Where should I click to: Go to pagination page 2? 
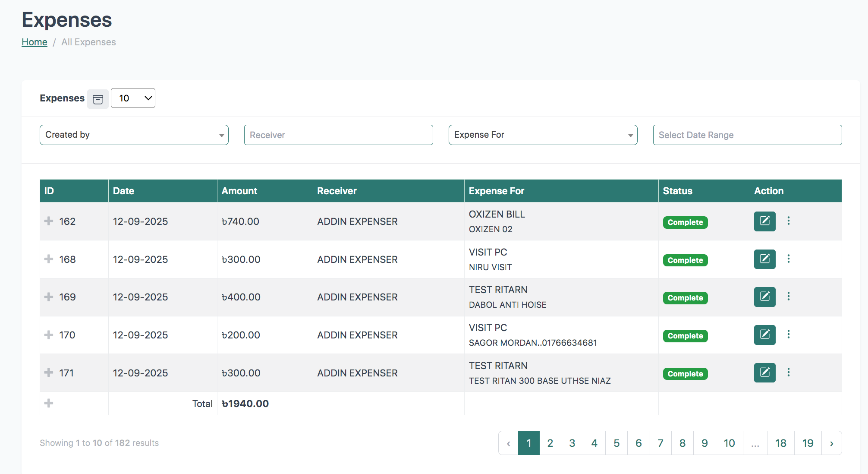pyautogui.click(x=550, y=443)
